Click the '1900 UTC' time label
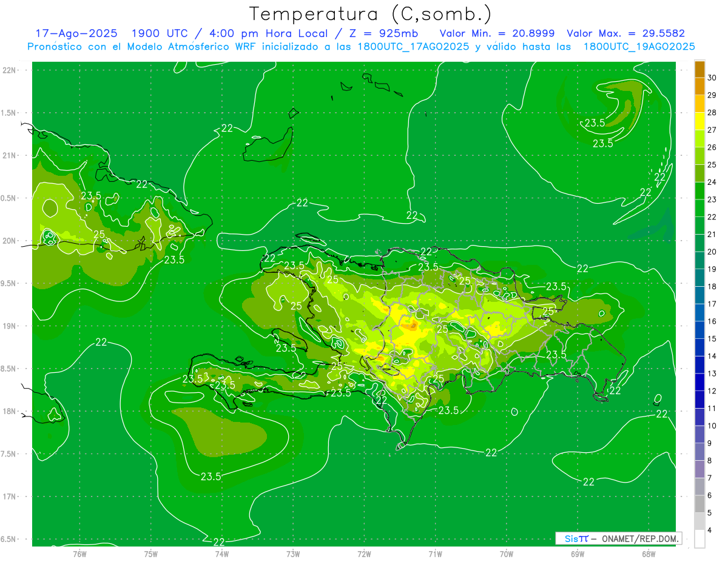The height and width of the screenshot is (562, 728). pyautogui.click(x=160, y=33)
